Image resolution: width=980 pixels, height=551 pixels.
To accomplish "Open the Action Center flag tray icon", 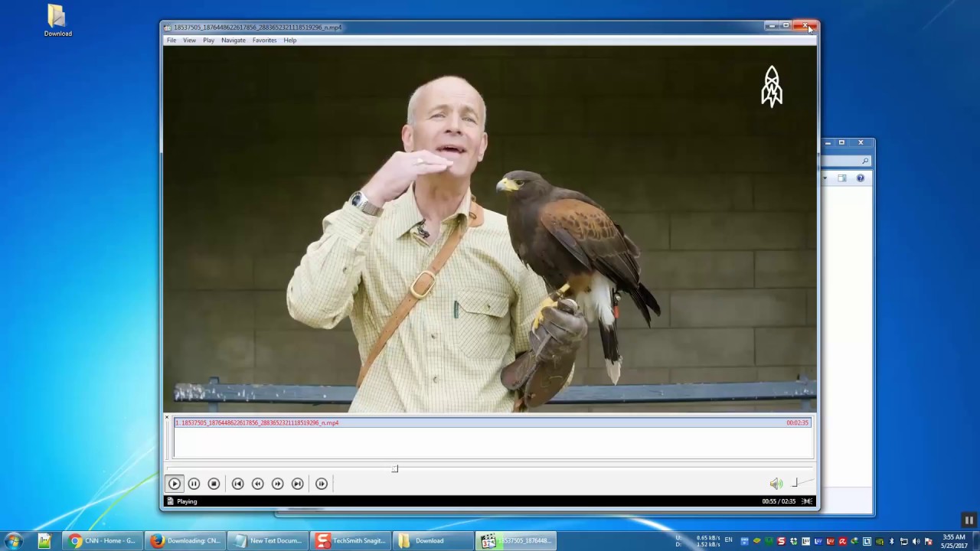I will [x=928, y=541].
